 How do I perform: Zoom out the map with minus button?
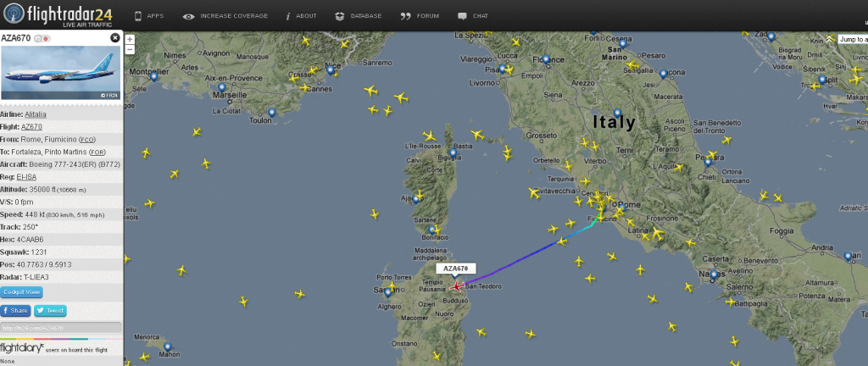130,49
